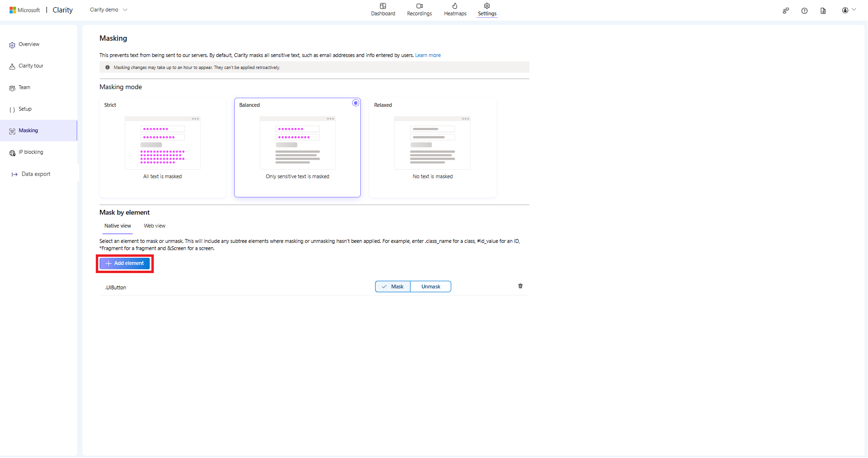Click the 'All text is masked' caption

click(x=162, y=176)
